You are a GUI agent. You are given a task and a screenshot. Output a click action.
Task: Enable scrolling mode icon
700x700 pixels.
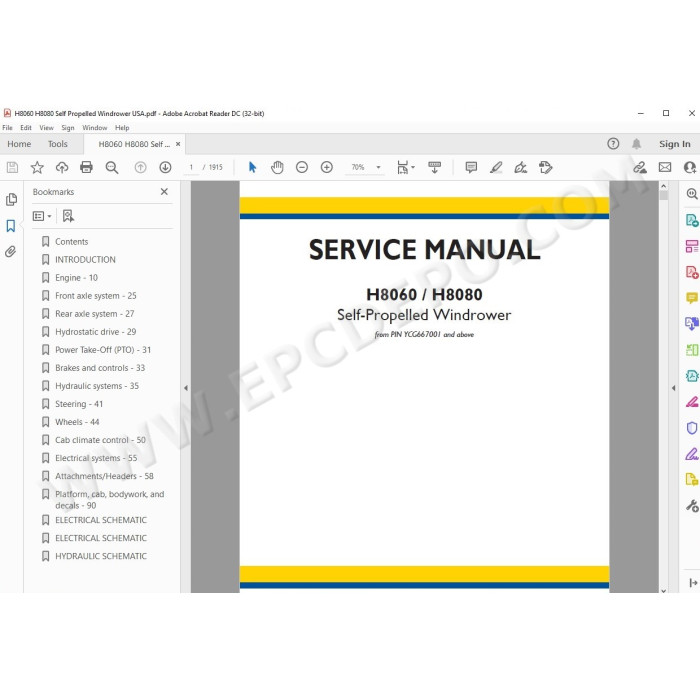434,167
